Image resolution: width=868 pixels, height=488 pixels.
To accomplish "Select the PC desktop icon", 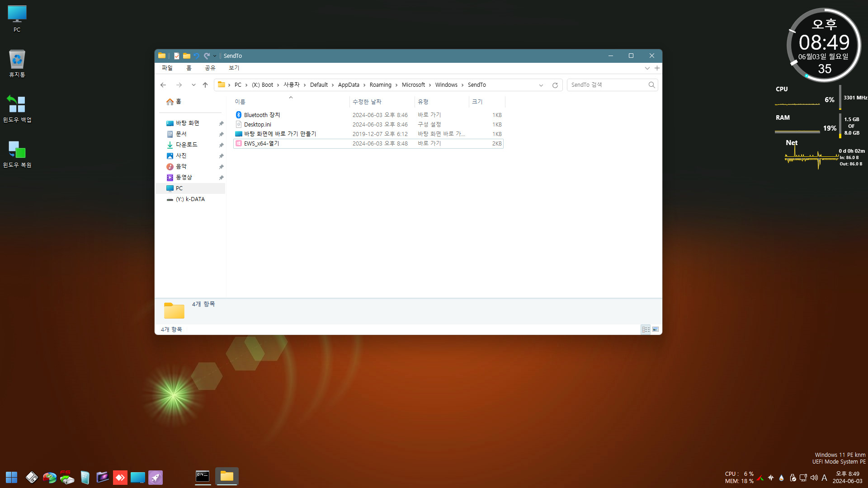I will point(17,19).
